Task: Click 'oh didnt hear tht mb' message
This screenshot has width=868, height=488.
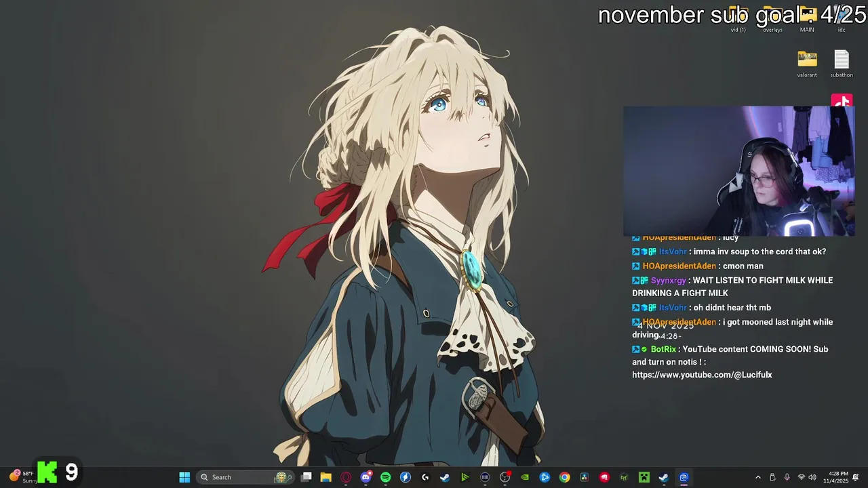Action: [732, 308]
